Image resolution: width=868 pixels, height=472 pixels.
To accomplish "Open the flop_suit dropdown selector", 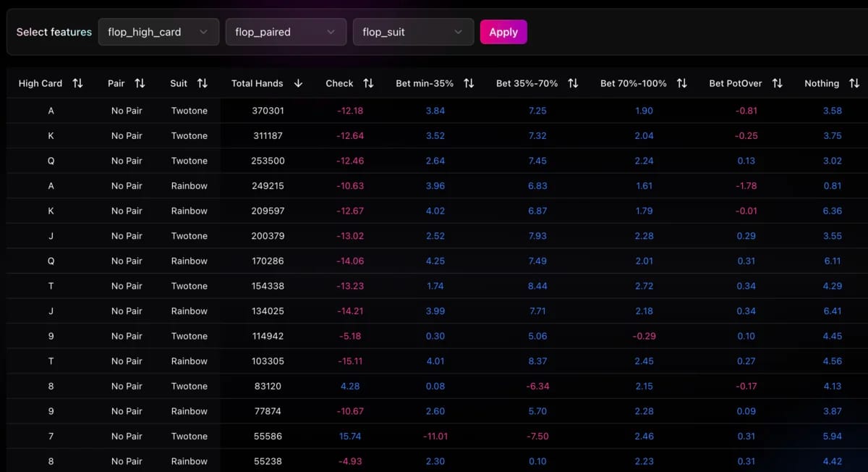I will tap(413, 32).
